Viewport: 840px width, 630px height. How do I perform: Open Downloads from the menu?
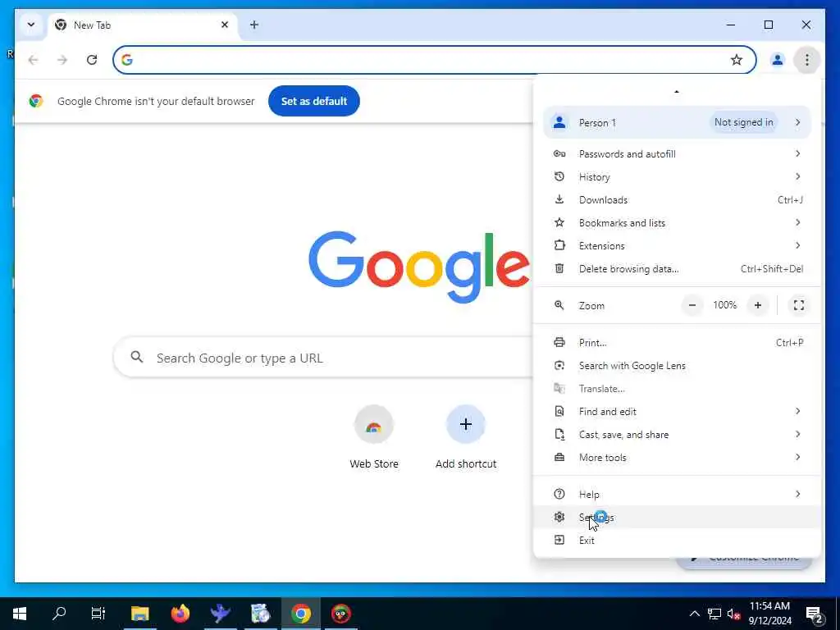[x=677, y=200]
